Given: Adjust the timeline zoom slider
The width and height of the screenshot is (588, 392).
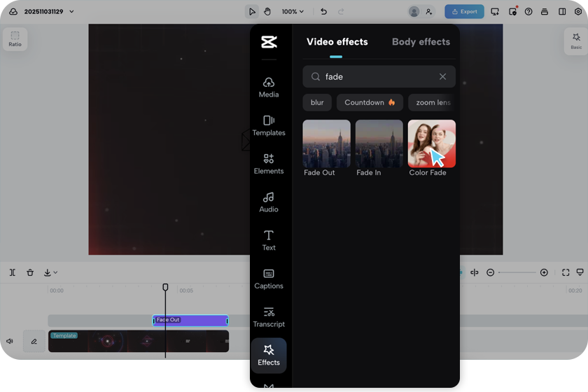Looking at the screenshot, I should [x=517, y=272].
